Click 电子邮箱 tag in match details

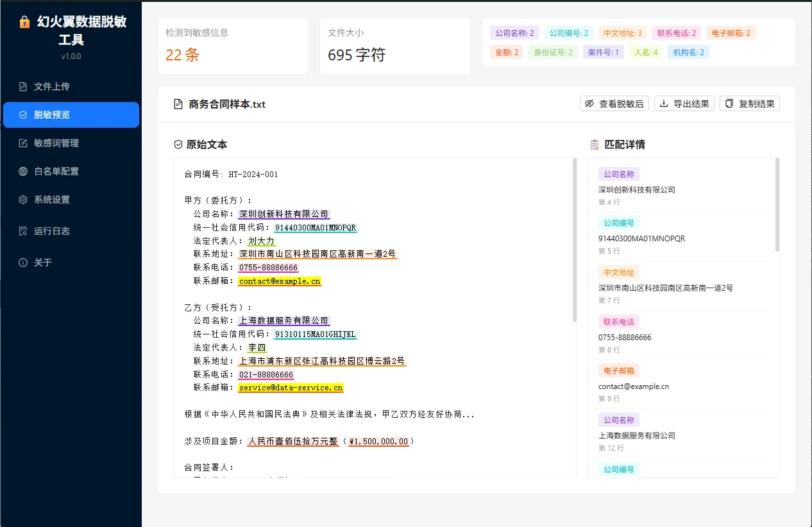[x=619, y=370]
